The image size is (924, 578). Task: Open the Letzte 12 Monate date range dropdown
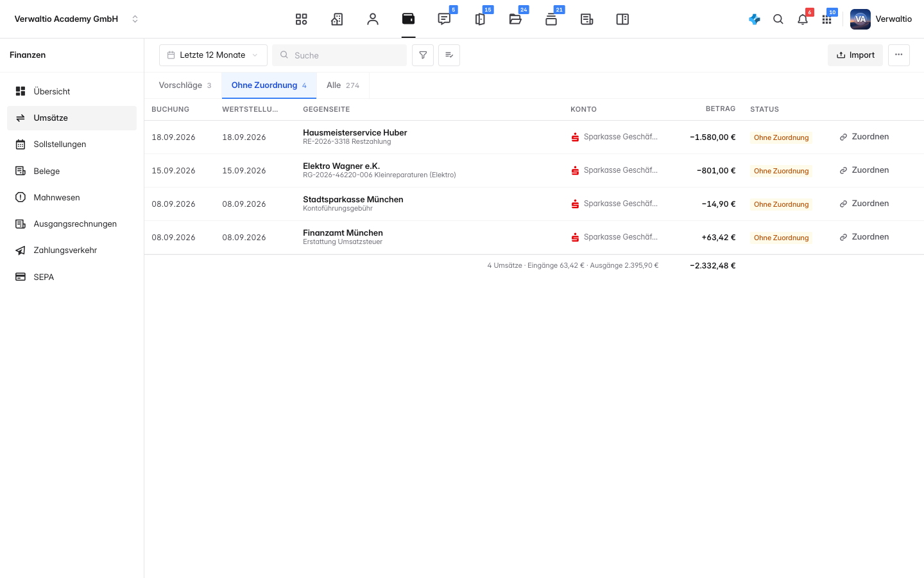pyautogui.click(x=213, y=55)
